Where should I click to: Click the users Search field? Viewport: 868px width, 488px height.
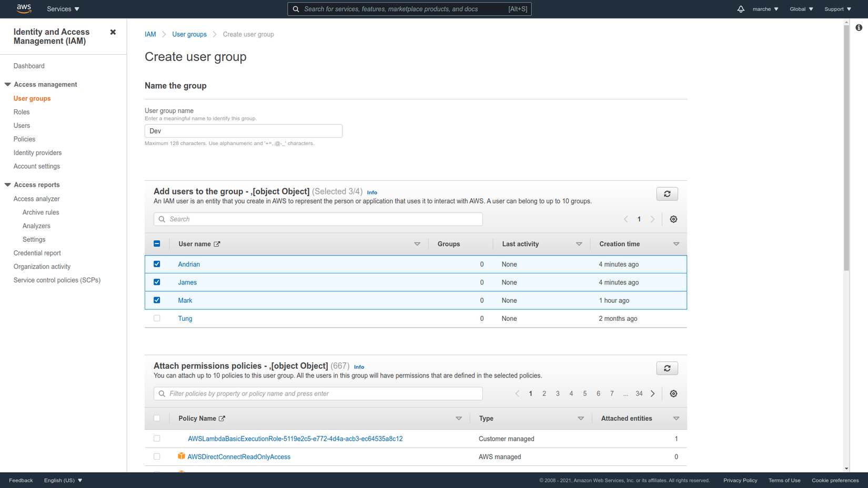[x=318, y=219]
